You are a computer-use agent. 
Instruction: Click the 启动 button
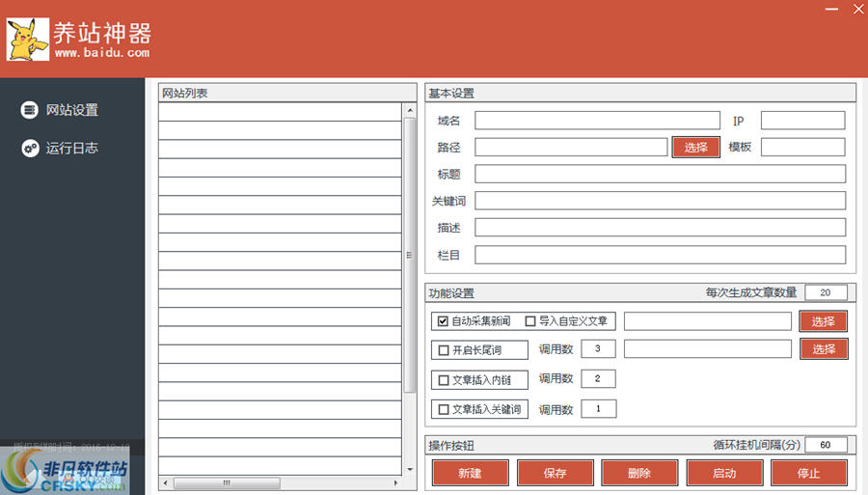click(724, 473)
